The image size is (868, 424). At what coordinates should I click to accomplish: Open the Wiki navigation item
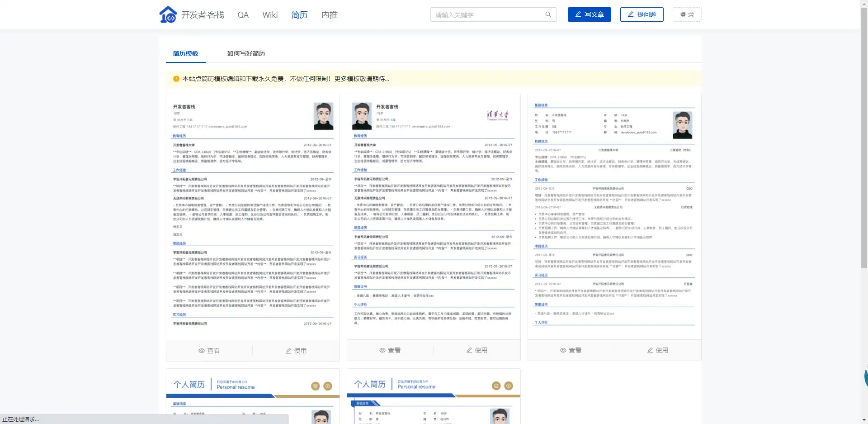coord(270,15)
